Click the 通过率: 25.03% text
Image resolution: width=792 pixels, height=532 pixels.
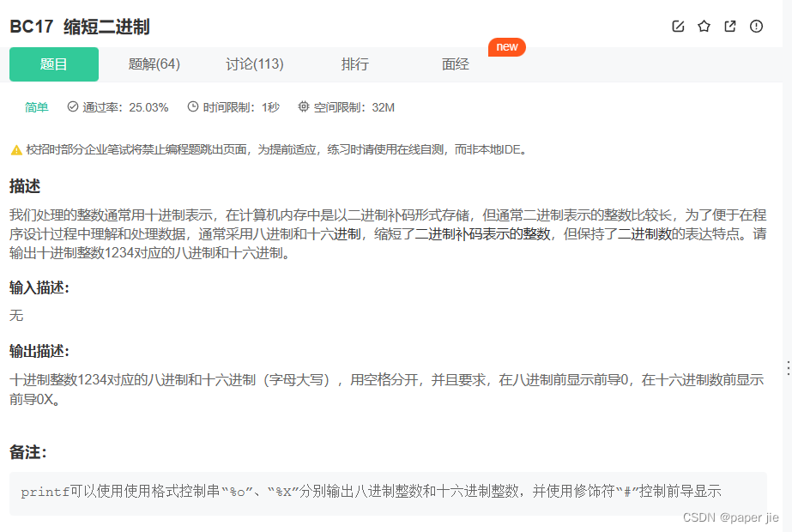coord(125,107)
